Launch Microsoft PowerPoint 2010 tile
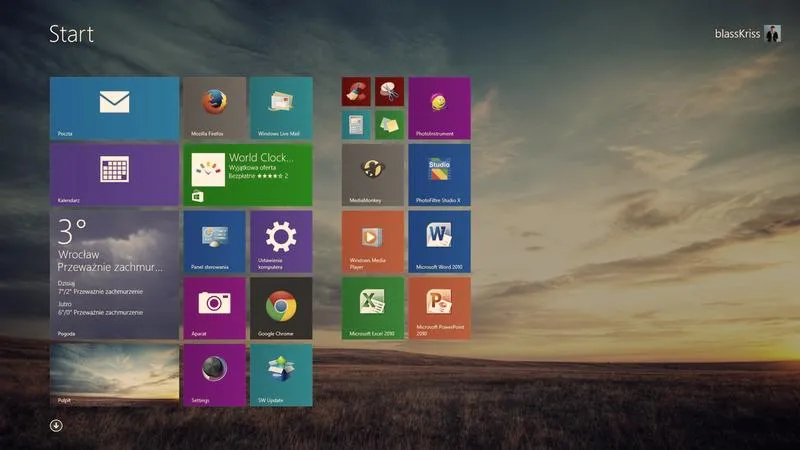 click(x=439, y=308)
